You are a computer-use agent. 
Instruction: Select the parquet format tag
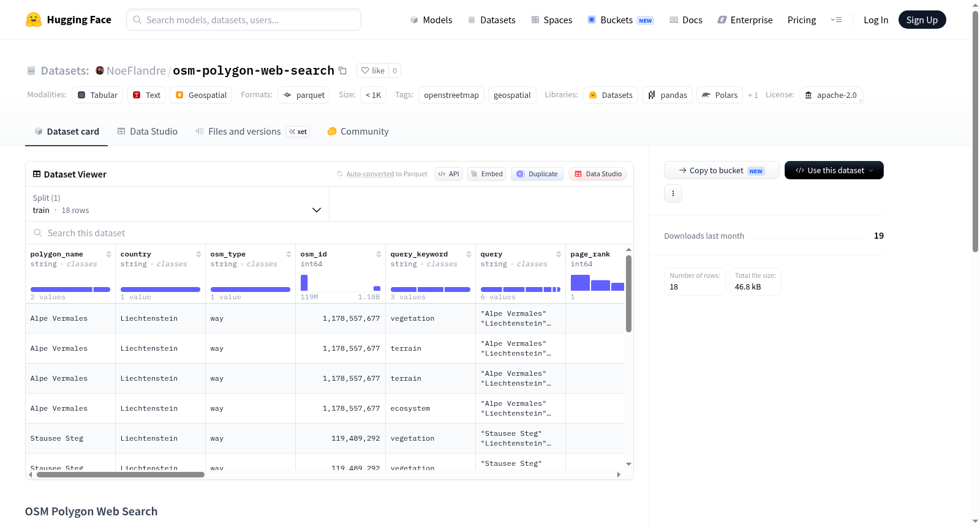click(304, 95)
